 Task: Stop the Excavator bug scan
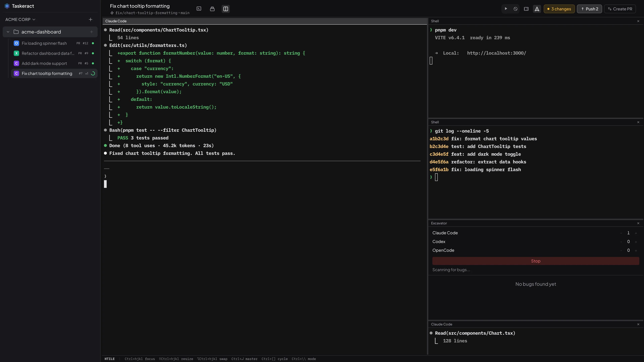click(535, 261)
